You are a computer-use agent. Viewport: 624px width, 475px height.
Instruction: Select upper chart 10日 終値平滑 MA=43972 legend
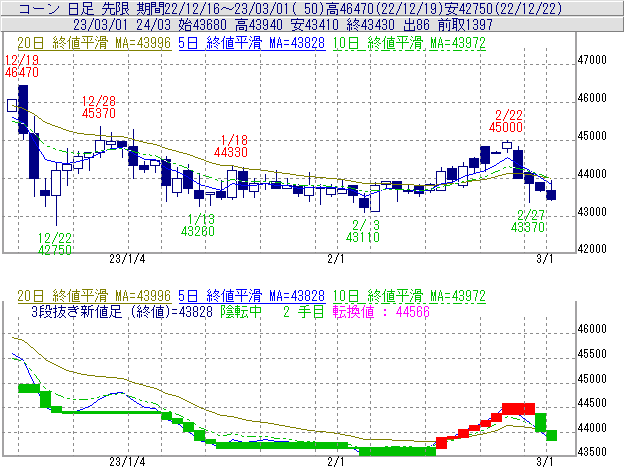pos(409,43)
